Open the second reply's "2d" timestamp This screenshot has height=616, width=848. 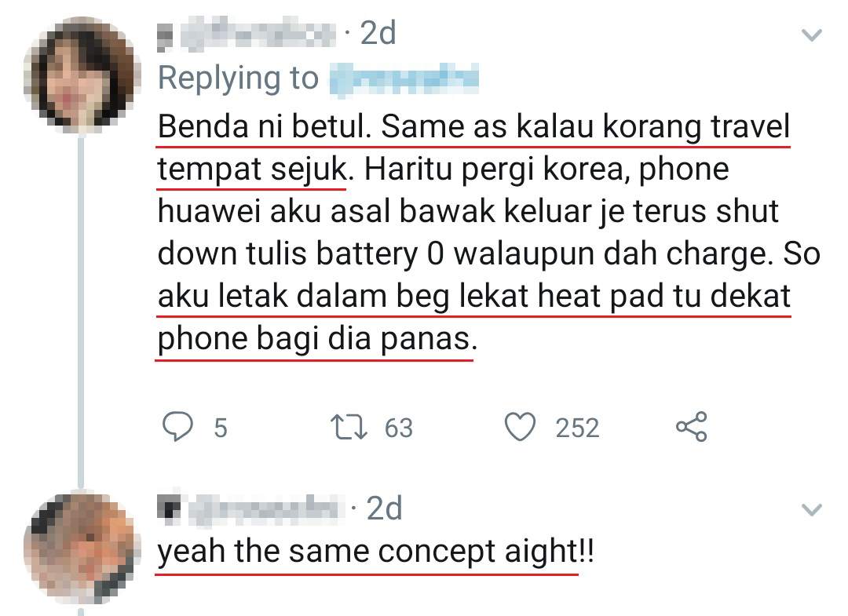(384, 508)
